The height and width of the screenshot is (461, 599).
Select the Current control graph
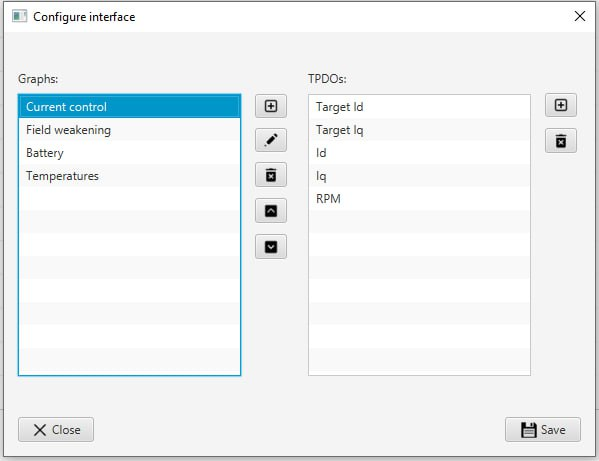pos(130,107)
